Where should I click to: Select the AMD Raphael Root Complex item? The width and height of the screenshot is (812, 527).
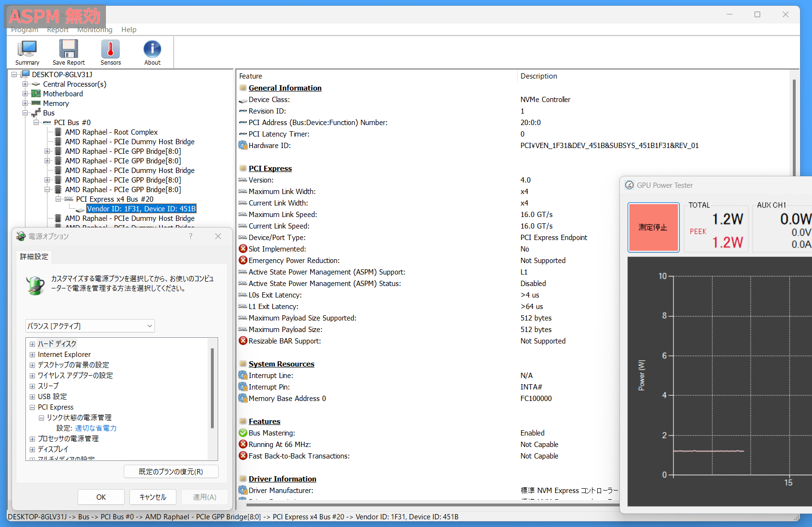click(111, 132)
